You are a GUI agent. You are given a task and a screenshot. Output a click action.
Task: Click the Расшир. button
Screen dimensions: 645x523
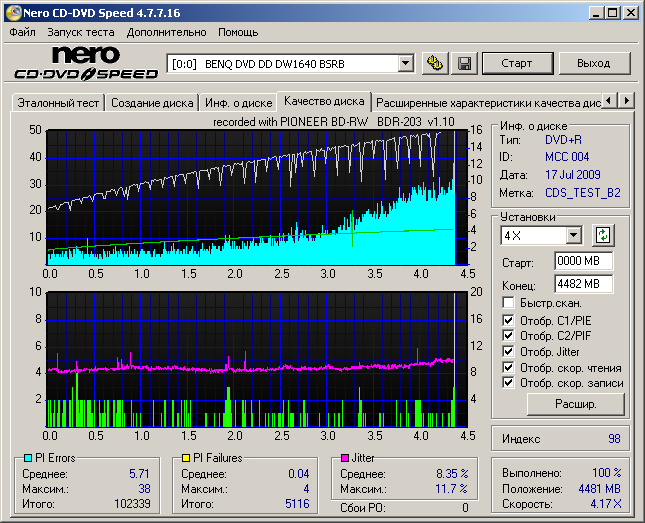point(575,404)
